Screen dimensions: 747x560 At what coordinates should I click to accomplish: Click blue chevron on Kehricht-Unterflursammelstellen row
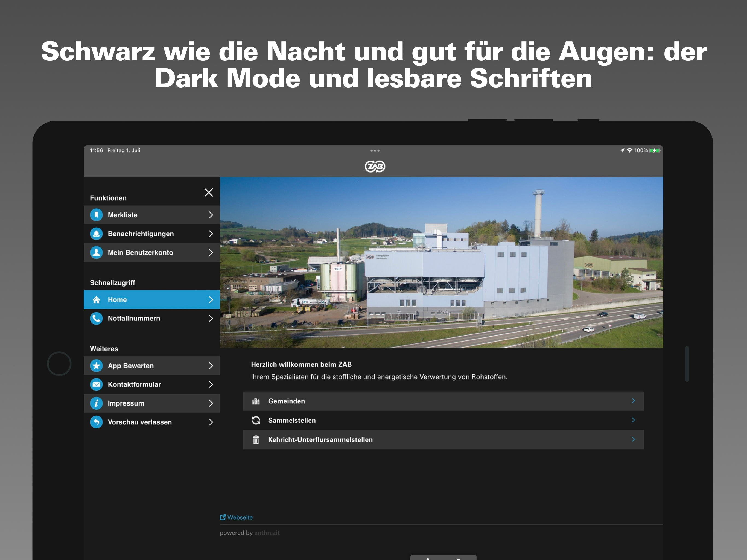[x=633, y=439]
